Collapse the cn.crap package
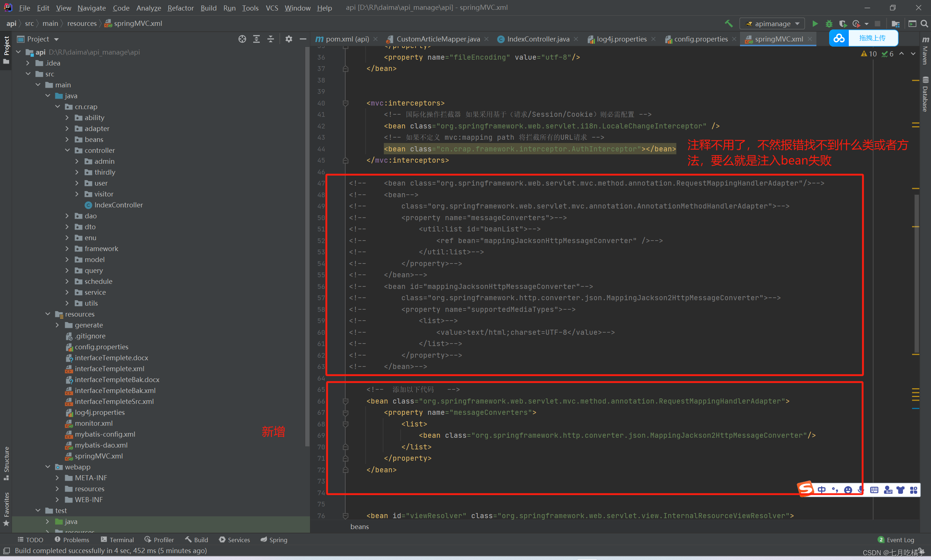931x560 pixels. coord(58,107)
